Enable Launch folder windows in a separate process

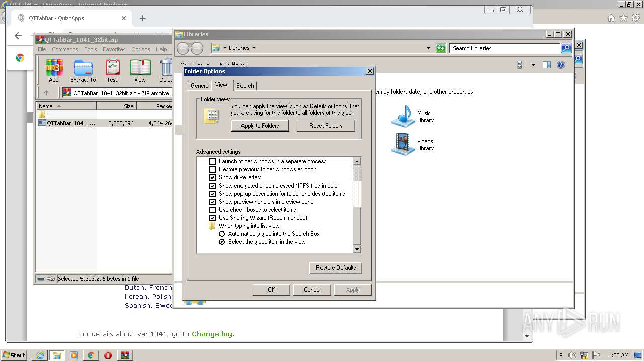(x=212, y=161)
